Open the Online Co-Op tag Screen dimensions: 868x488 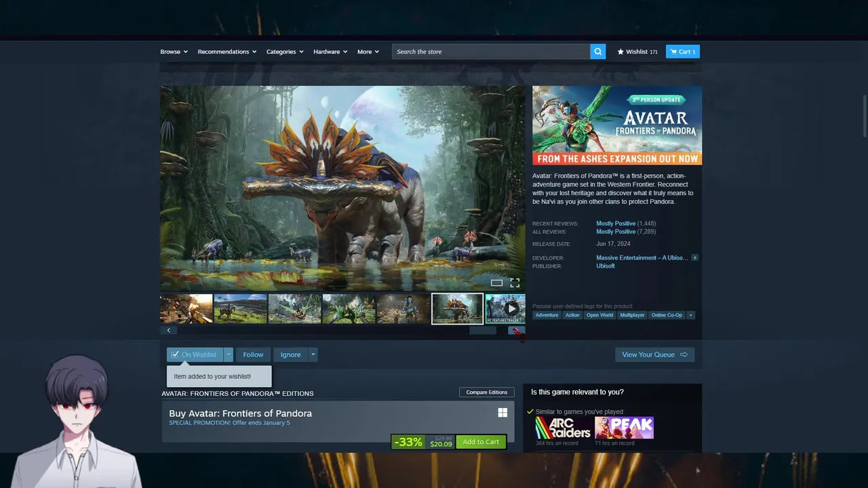click(667, 315)
